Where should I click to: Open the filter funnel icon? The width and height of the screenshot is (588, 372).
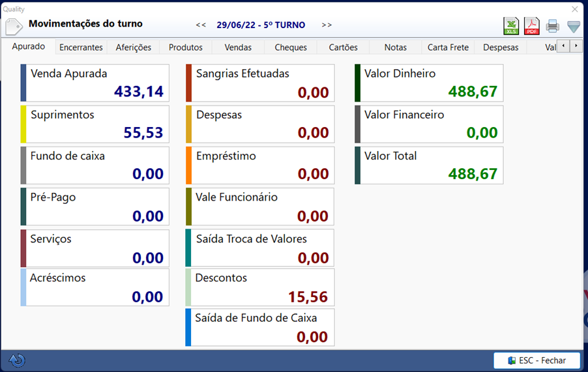pyautogui.click(x=574, y=27)
